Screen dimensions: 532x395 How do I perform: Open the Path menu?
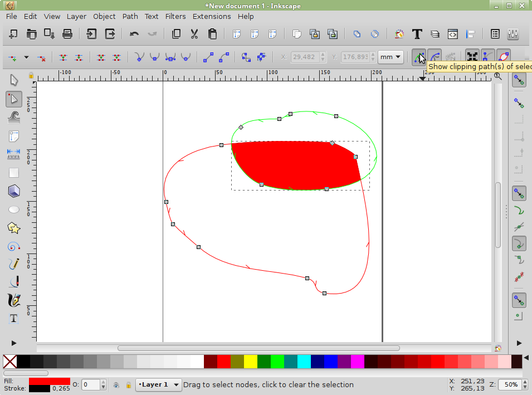pos(130,16)
